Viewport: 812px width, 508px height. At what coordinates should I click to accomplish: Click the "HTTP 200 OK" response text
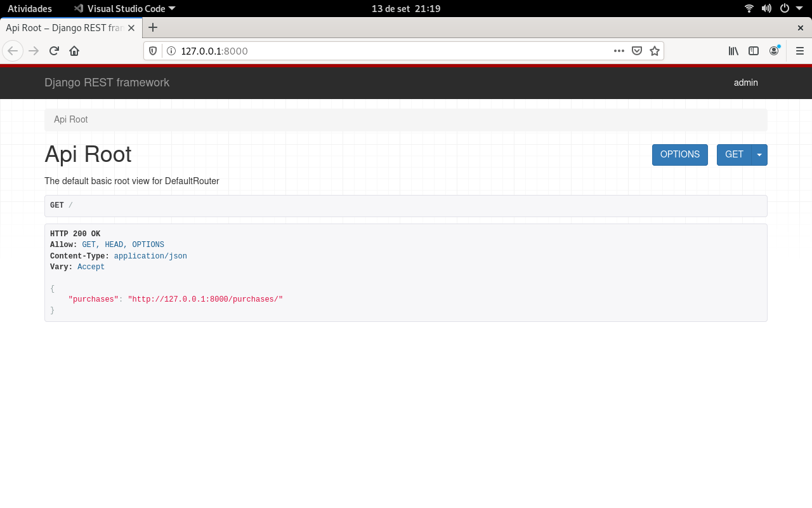pyautogui.click(x=75, y=234)
